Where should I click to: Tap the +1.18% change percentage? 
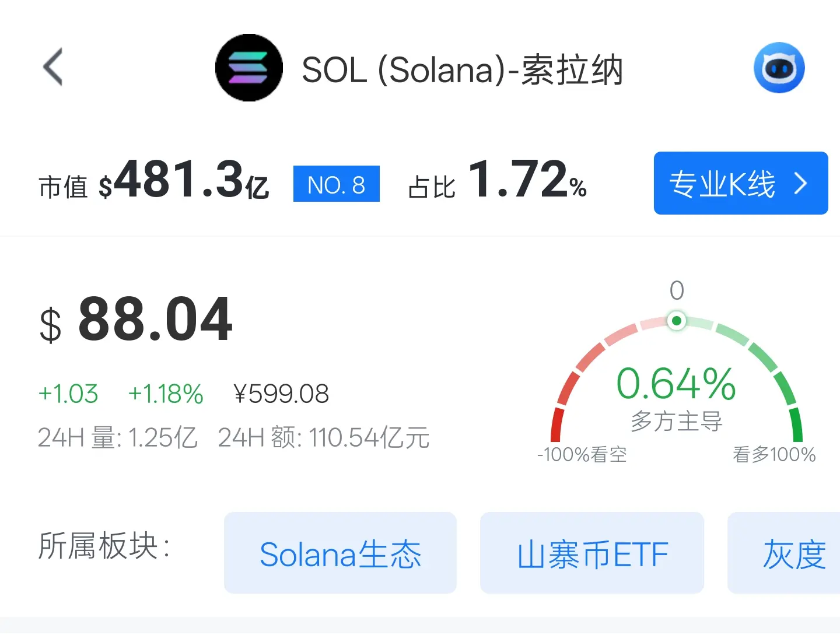click(166, 394)
